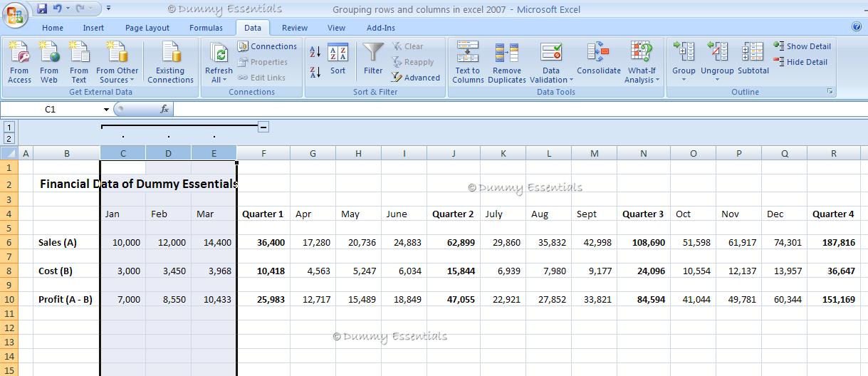The width and height of the screenshot is (868, 376).
Task: Open the Consolidate tool
Action: (599, 60)
